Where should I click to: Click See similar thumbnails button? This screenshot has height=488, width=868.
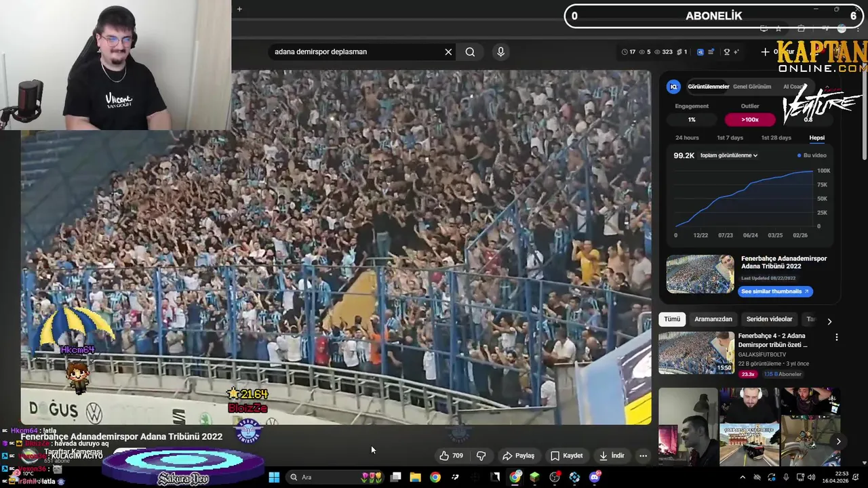pyautogui.click(x=775, y=291)
